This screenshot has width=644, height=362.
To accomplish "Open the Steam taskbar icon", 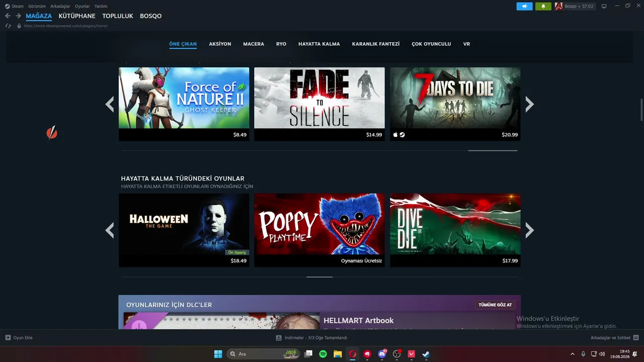I will tap(426, 354).
